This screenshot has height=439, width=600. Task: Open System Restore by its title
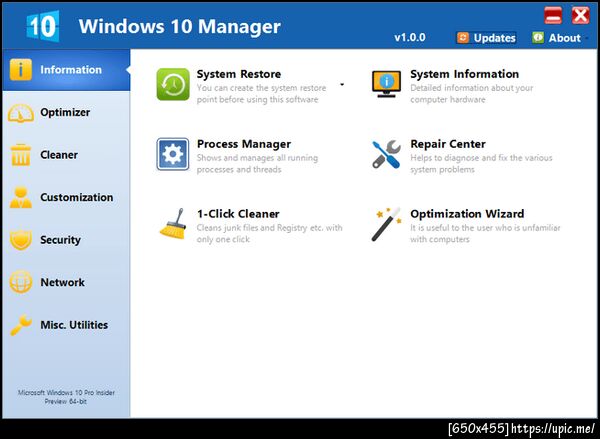239,74
